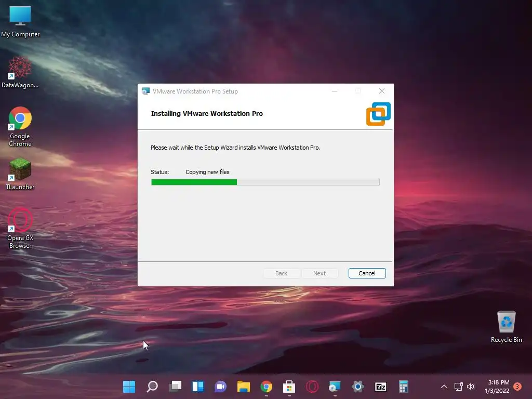This screenshot has height=399, width=532.
Task: Open 7-Zip from the taskbar
Action: pos(381,387)
